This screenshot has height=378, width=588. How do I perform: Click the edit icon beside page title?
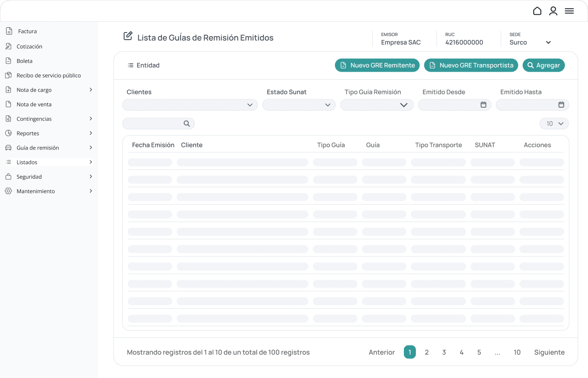pos(128,36)
